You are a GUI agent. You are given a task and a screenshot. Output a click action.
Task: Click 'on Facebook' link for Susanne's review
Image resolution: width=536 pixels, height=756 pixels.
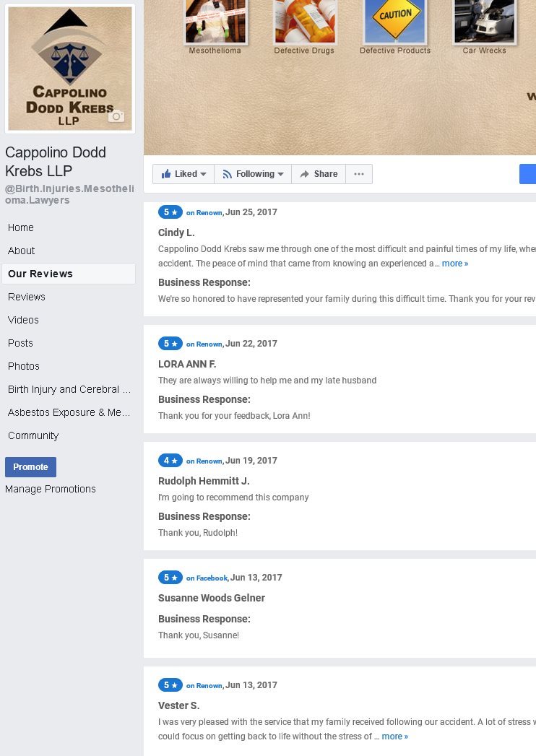pos(207,578)
